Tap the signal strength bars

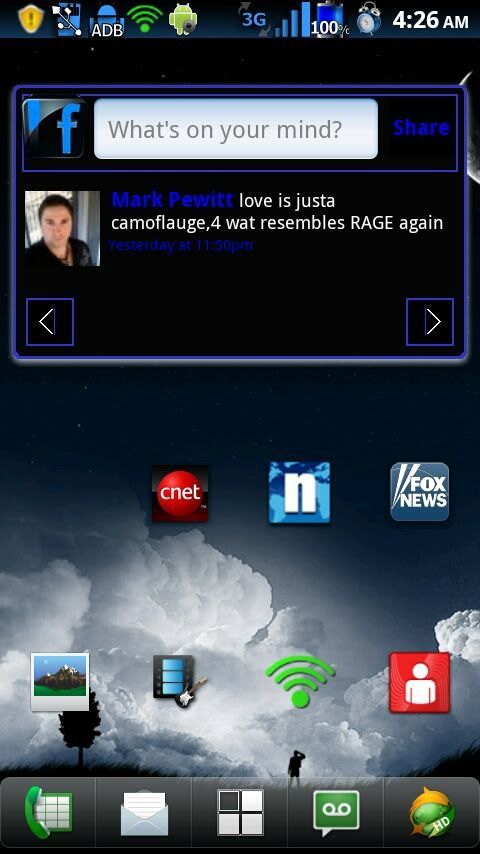pyautogui.click(x=292, y=20)
